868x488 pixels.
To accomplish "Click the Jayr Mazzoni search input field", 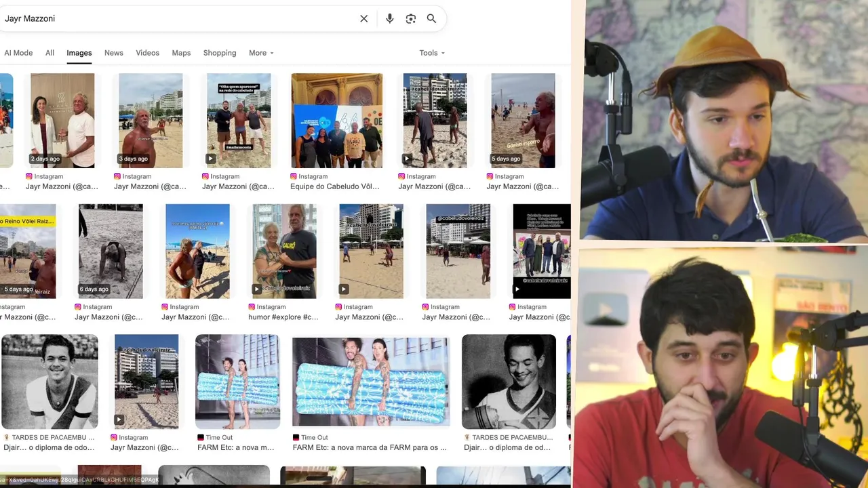I will 176,19.
